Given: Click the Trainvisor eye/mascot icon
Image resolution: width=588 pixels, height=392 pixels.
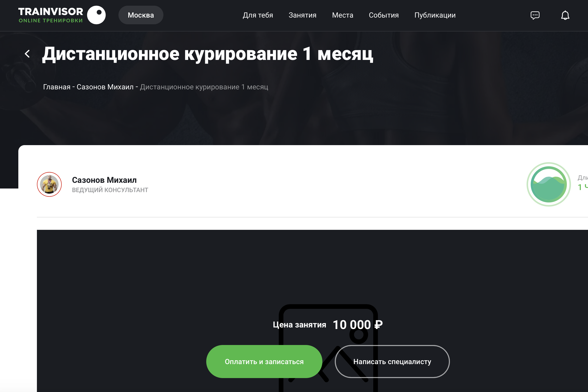Looking at the screenshot, I should coord(96,15).
